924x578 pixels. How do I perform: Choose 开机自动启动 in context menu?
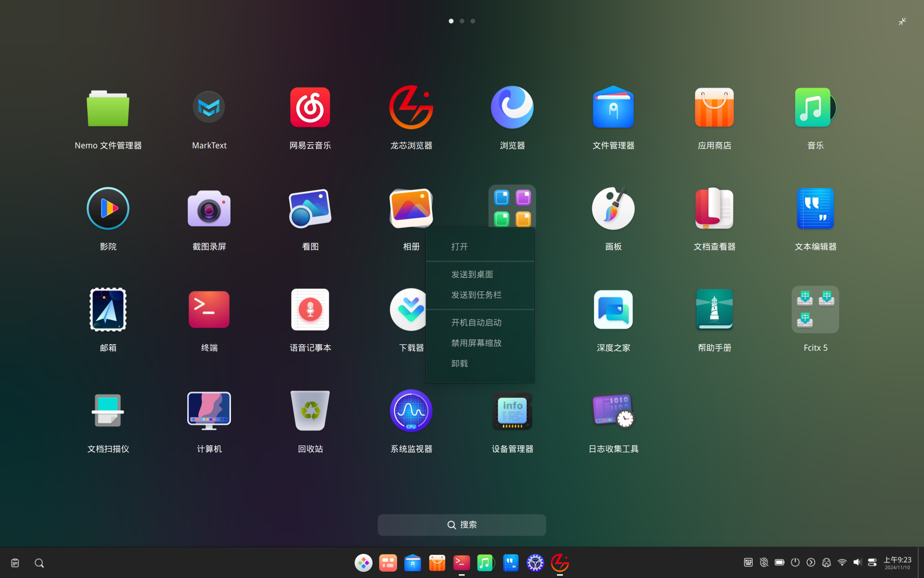coord(480,322)
